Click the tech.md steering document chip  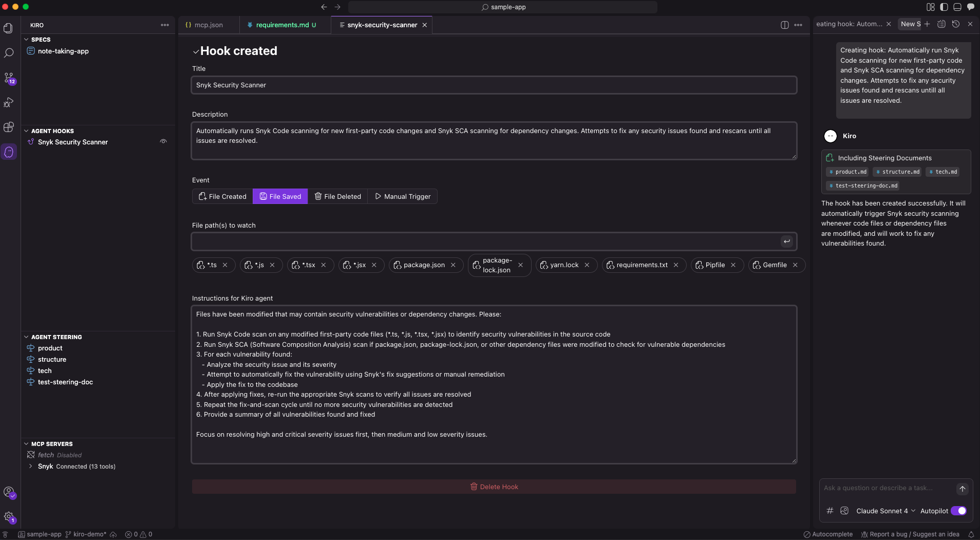click(x=943, y=172)
